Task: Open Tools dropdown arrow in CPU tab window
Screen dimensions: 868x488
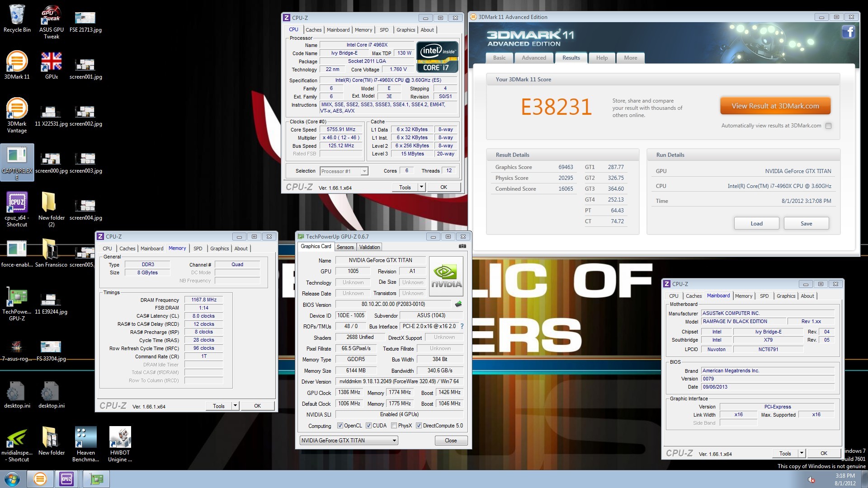Action: [x=421, y=187]
